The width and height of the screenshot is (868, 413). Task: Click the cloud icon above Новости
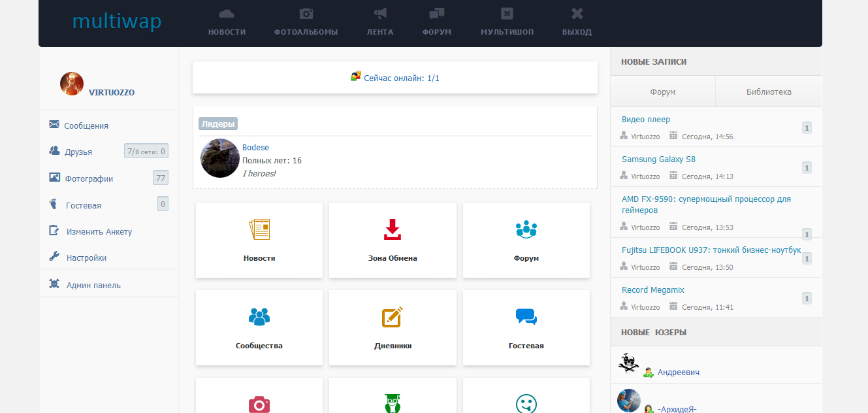coord(227,14)
